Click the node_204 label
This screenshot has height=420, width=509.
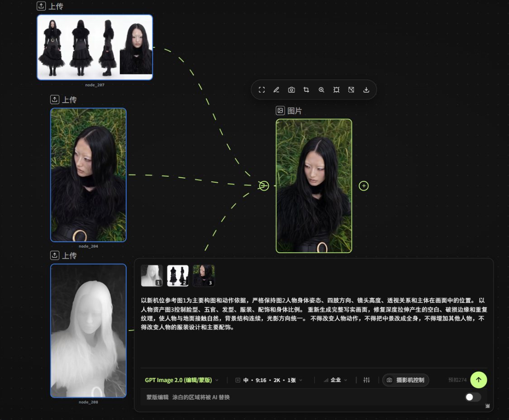coord(88,246)
